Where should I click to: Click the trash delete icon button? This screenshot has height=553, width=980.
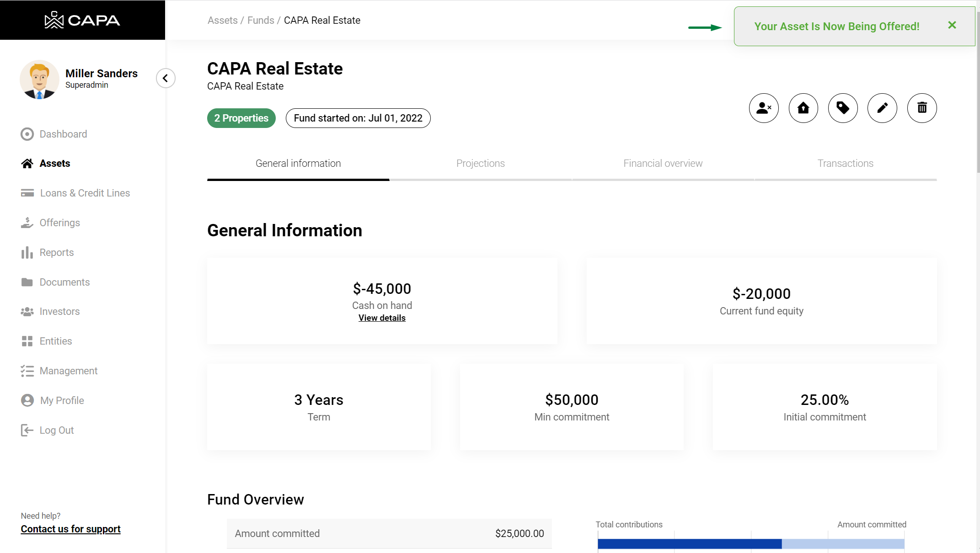pos(922,108)
